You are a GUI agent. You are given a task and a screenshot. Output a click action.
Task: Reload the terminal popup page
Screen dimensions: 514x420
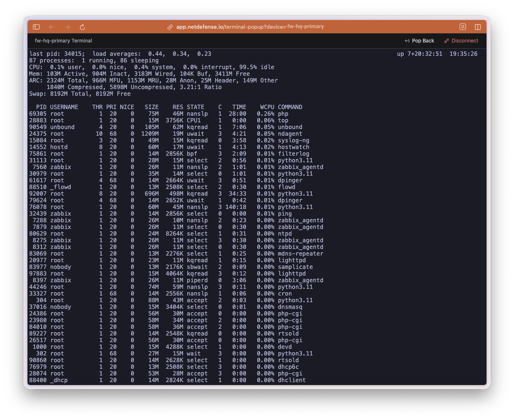pyautogui.click(x=82, y=27)
